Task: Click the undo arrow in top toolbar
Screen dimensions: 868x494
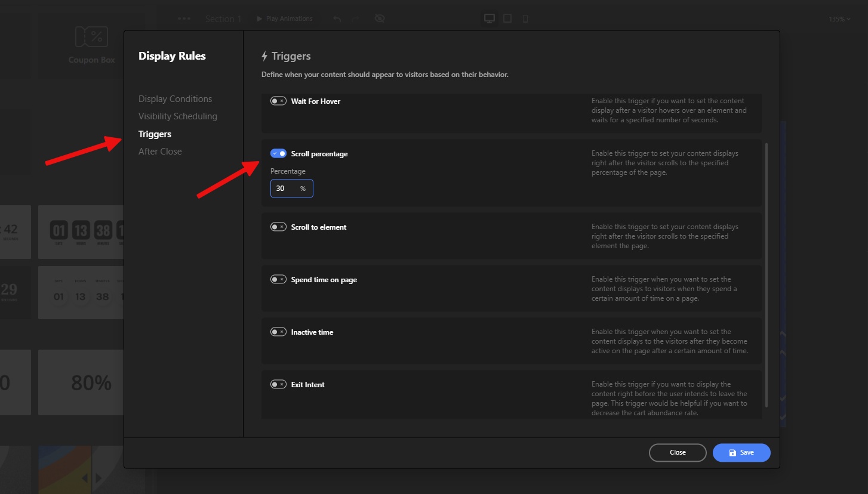Action: (x=337, y=19)
